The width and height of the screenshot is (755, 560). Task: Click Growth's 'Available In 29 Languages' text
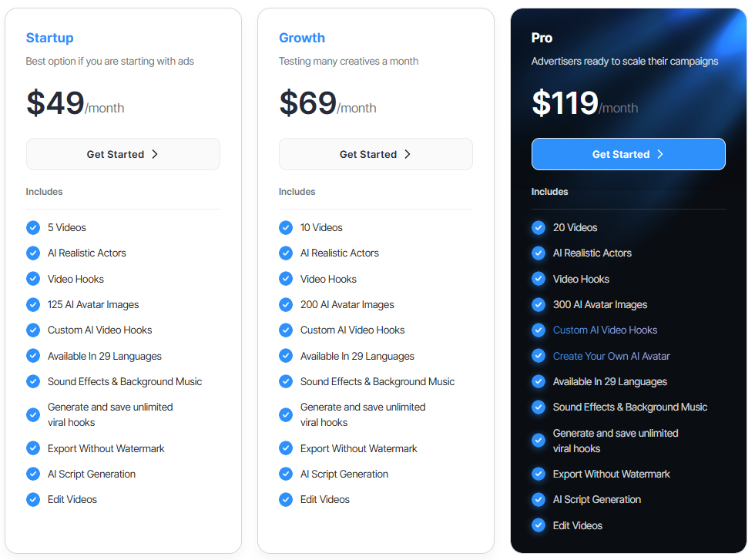click(x=357, y=357)
